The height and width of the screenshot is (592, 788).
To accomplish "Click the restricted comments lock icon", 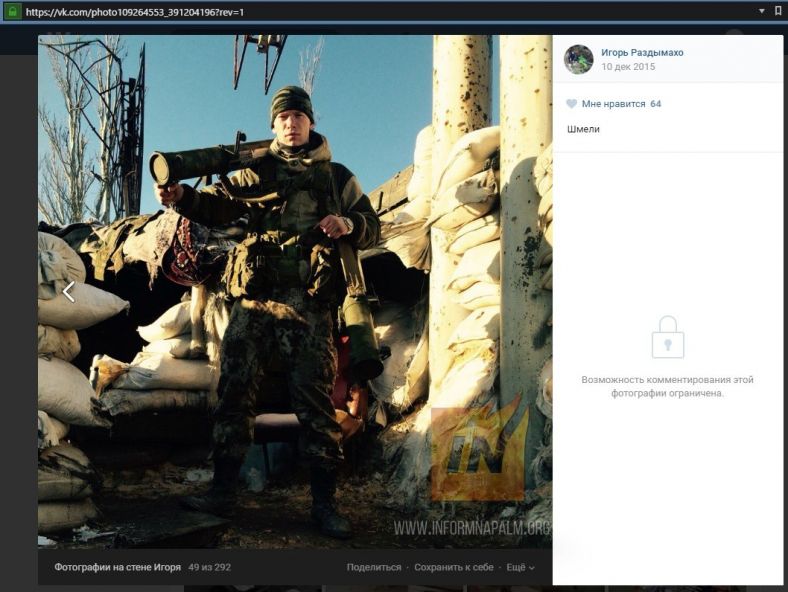I will coord(667,337).
